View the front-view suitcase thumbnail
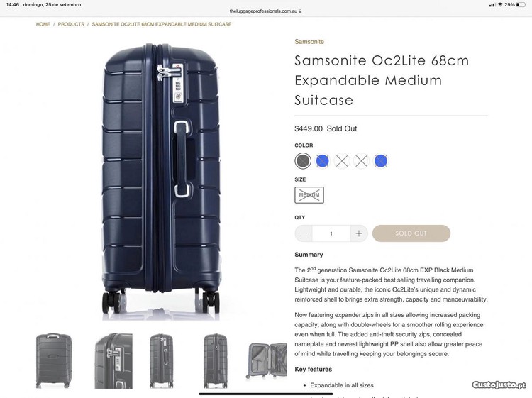 click(54, 360)
